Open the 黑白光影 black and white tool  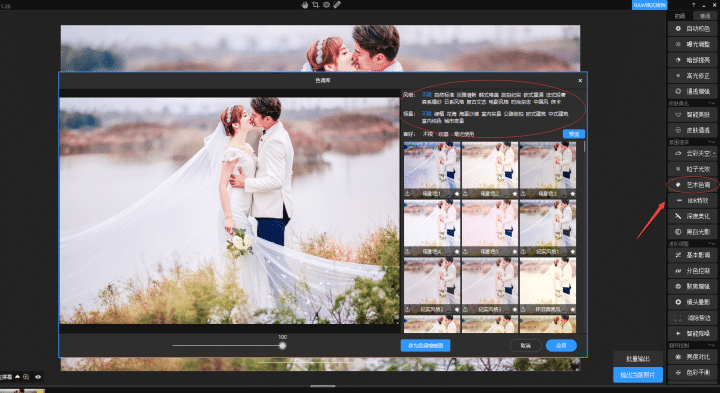[692, 232]
